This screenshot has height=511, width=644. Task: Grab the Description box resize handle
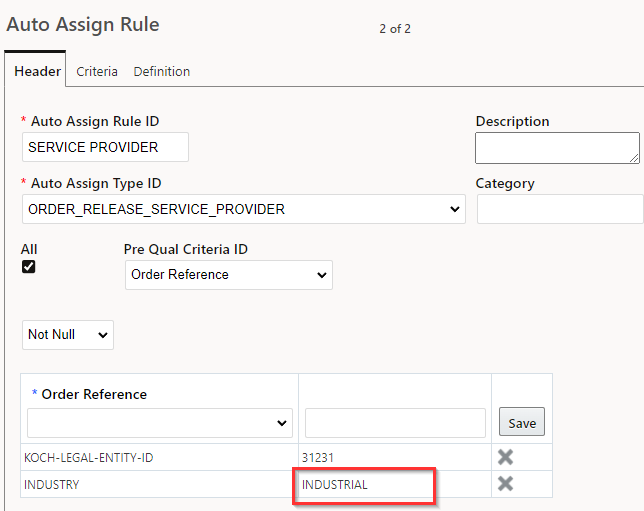[635, 158]
